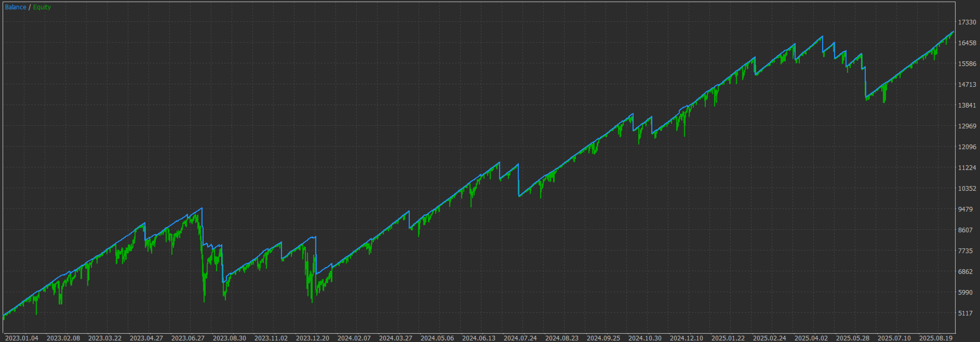980x342 pixels.
Task: Click the 17330 price axis value
Action: click(x=967, y=22)
